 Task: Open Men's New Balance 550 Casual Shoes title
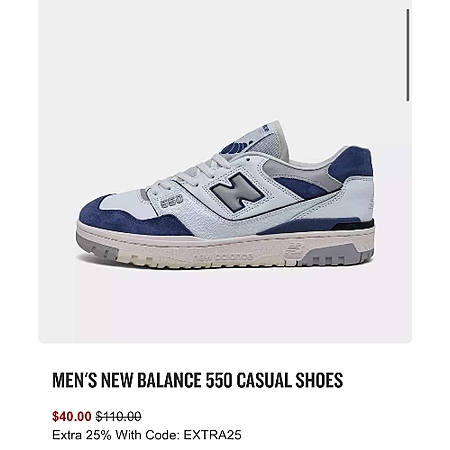click(197, 380)
